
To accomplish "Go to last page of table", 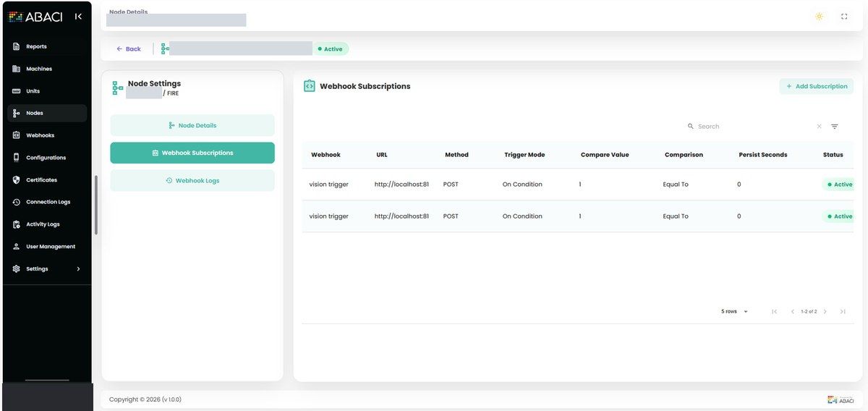I will (843, 311).
